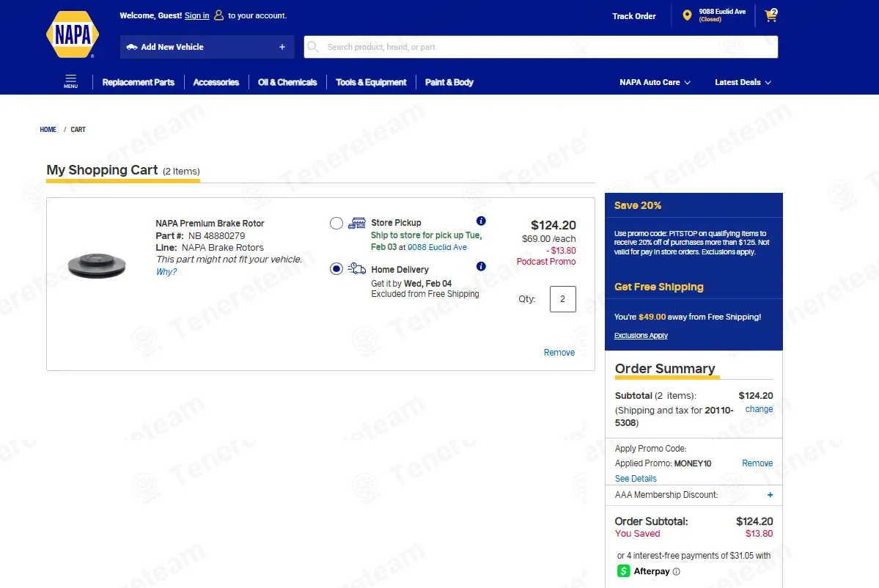This screenshot has height=588, width=879.
Task: Expand AAA Membership Discount section
Action: 770,495
